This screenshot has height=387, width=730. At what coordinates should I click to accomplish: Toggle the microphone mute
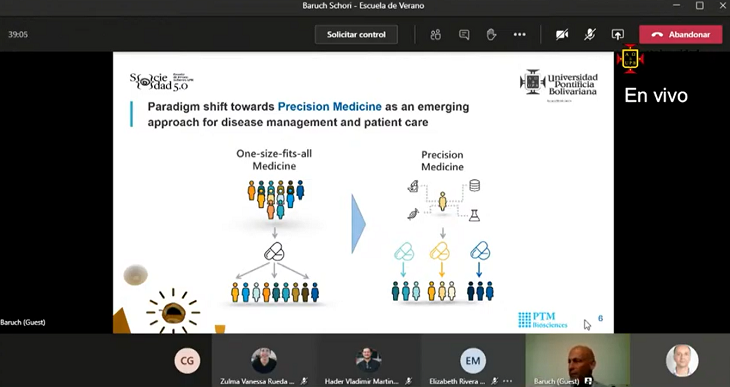[590, 34]
